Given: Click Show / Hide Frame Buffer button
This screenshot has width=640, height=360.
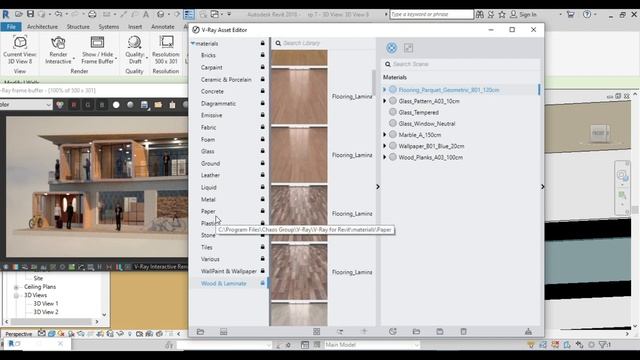Looking at the screenshot, I should tap(98, 50).
